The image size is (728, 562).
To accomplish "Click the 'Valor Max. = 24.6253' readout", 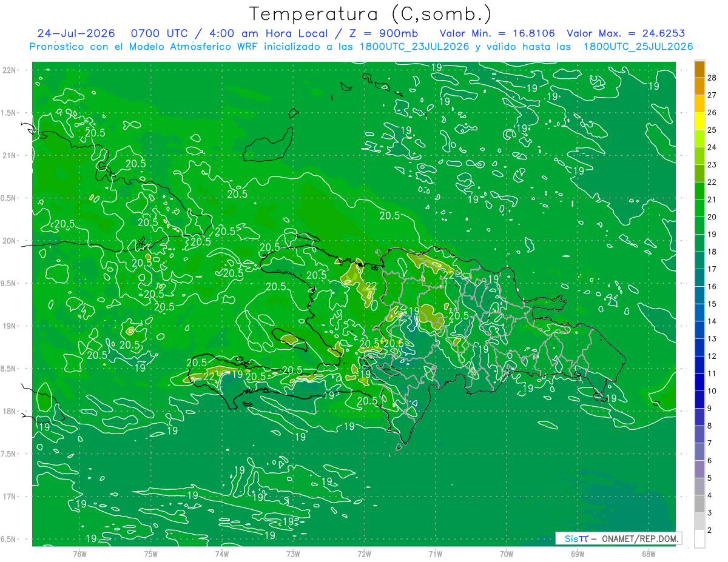I will (x=625, y=33).
